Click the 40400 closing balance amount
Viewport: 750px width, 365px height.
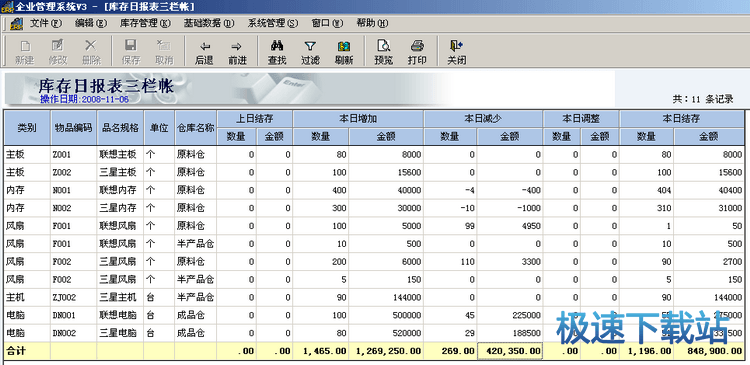pos(709,190)
